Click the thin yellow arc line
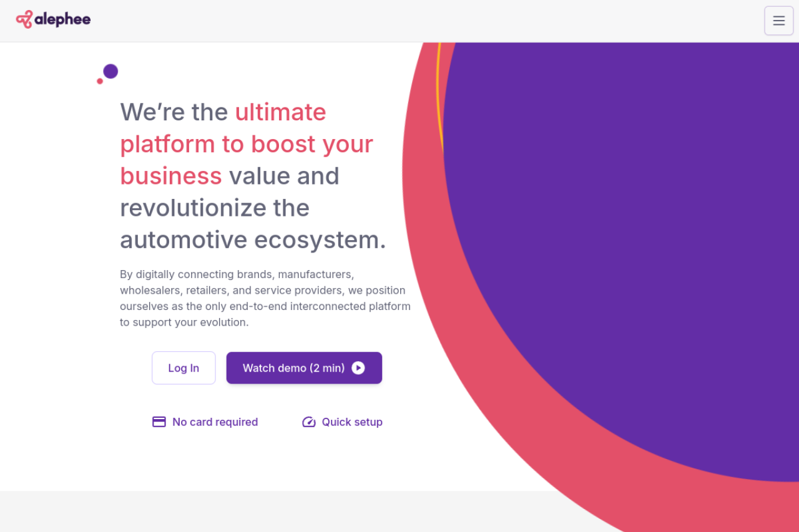This screenshot has width=799, height=532. click(439, 94)
